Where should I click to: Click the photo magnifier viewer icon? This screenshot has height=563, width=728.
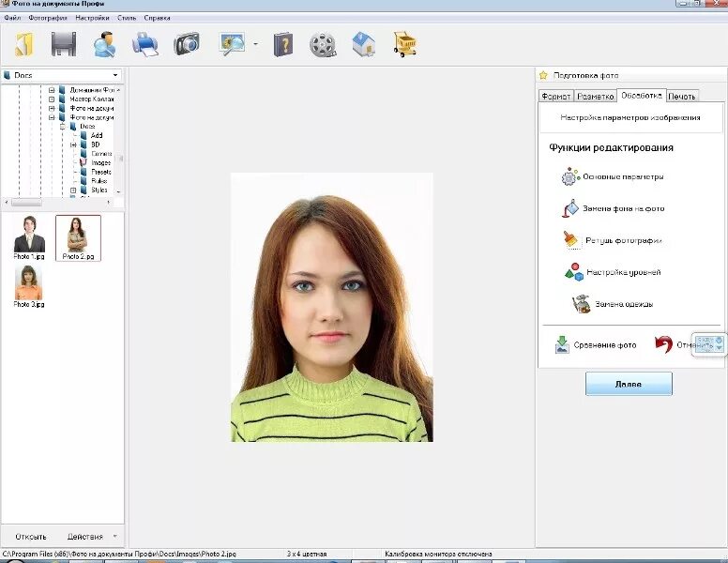(x=232, y=44)
